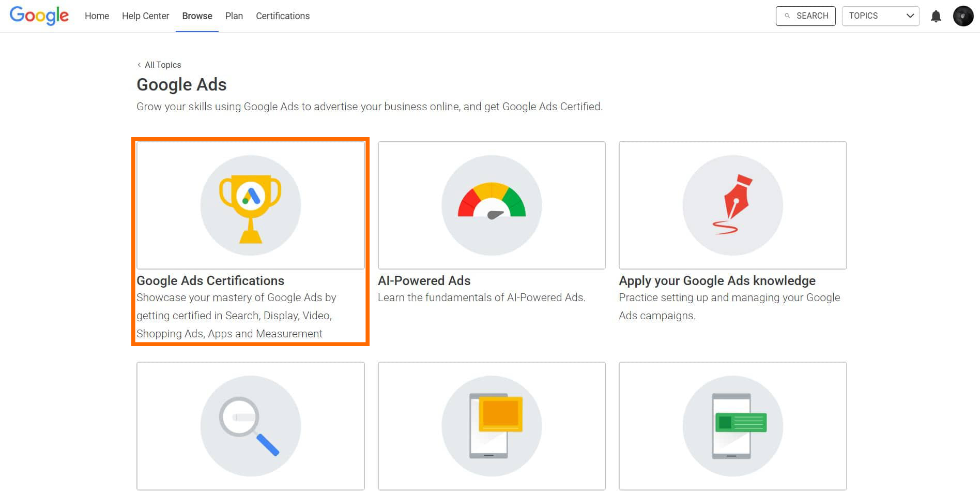Open the AI-Powered Ads title link

pyautogui.click(x=424, y=280)
